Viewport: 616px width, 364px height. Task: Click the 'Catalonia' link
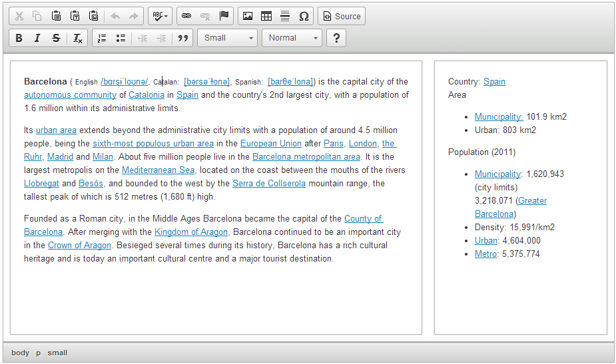(147, 95)
